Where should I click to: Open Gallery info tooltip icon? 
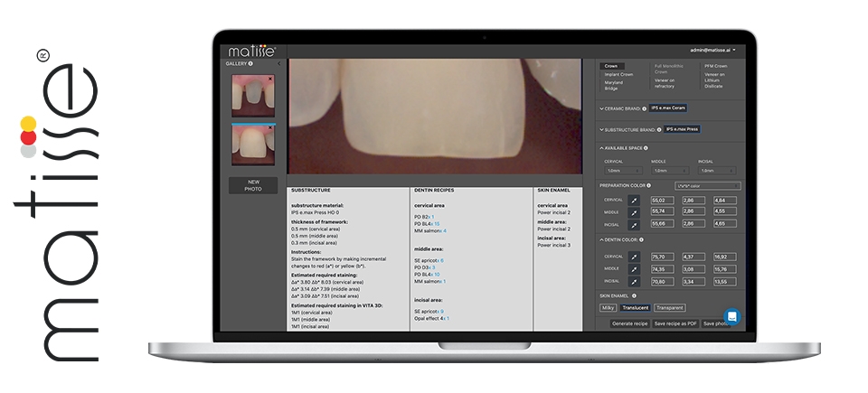tap(250, 63)
